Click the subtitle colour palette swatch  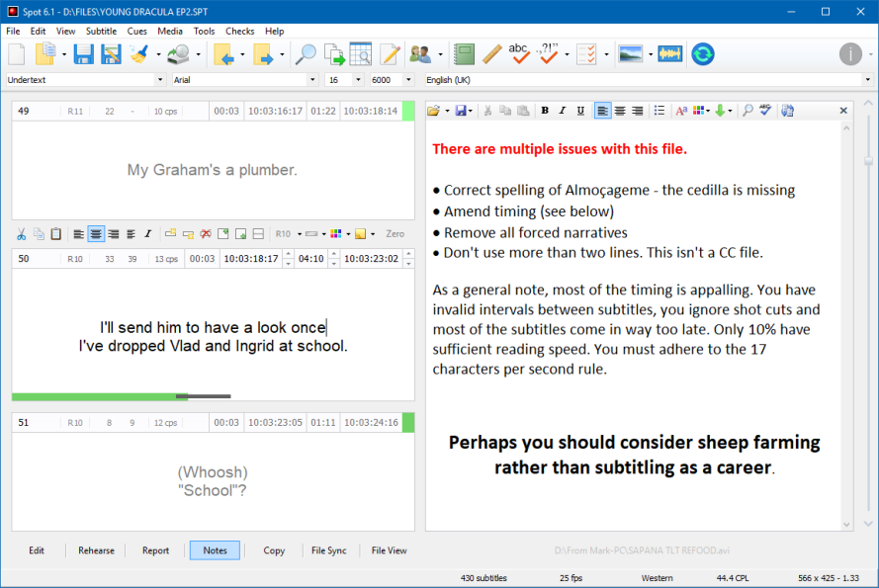(336, 234)
